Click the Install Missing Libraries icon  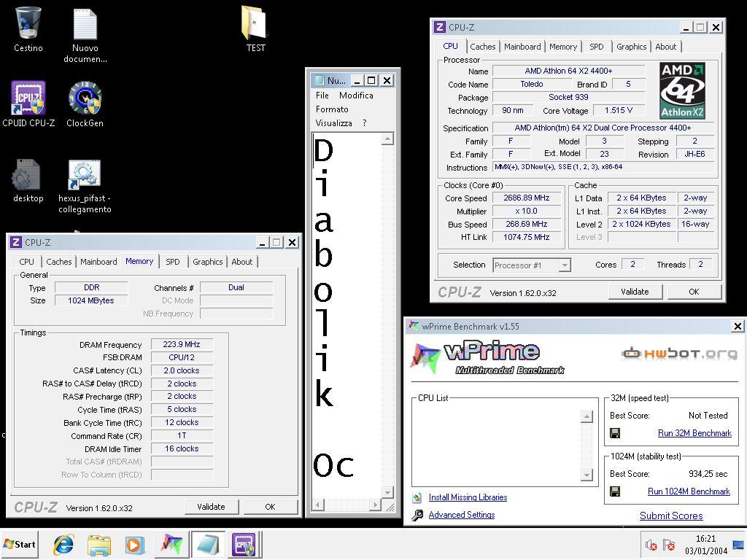(417, 497)
